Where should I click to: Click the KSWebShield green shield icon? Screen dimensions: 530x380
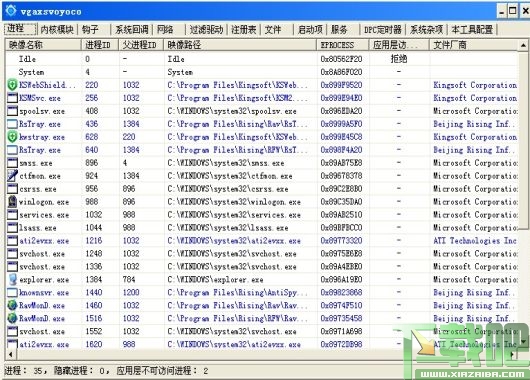click(12, 85)
